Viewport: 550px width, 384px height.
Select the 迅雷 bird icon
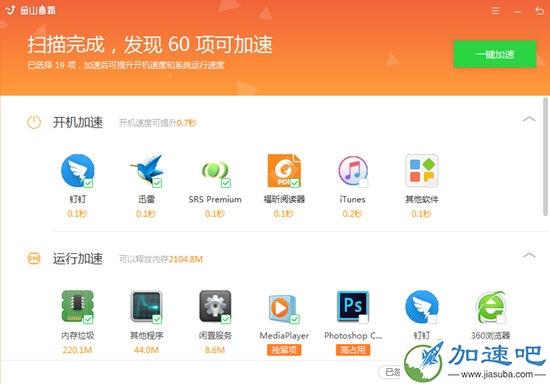(x=146, y=171)
